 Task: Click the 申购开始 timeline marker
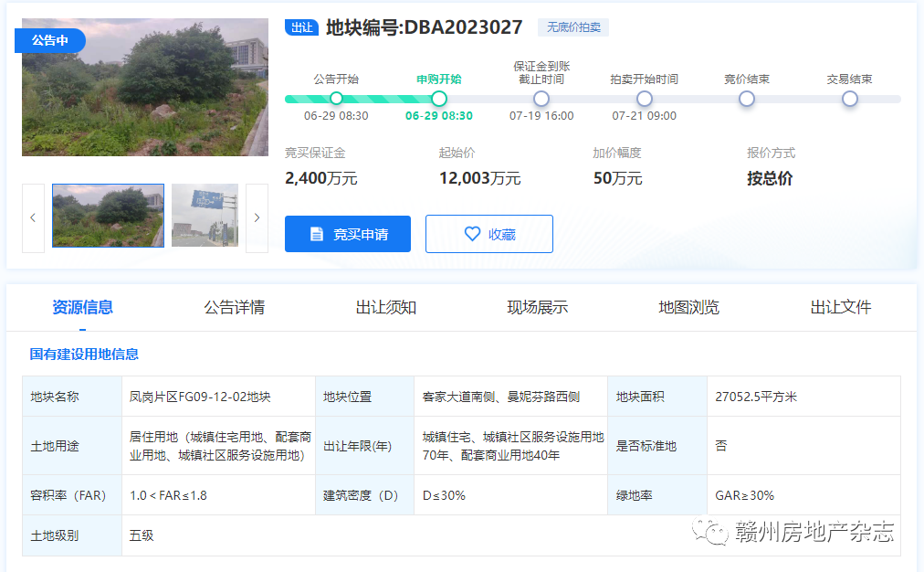pyautogui.click(x=438, y=99)
